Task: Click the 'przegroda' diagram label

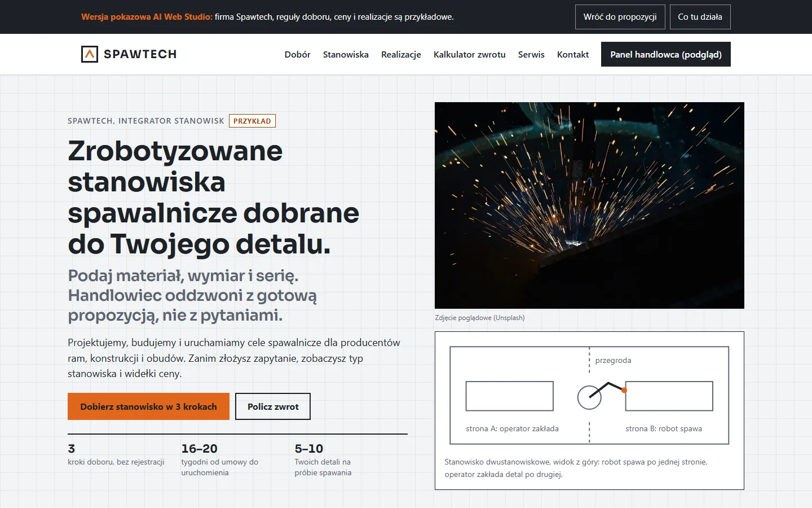Action: (x=613, y=360)
